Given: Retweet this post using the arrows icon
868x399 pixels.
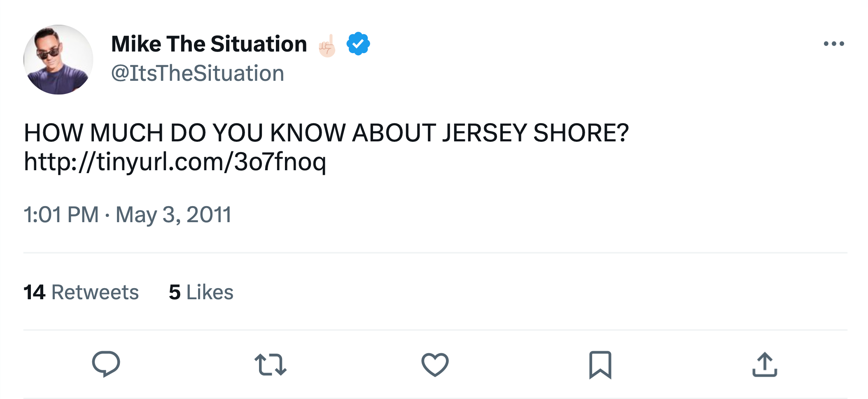Looking at the screenshot, I should [270, 365].
